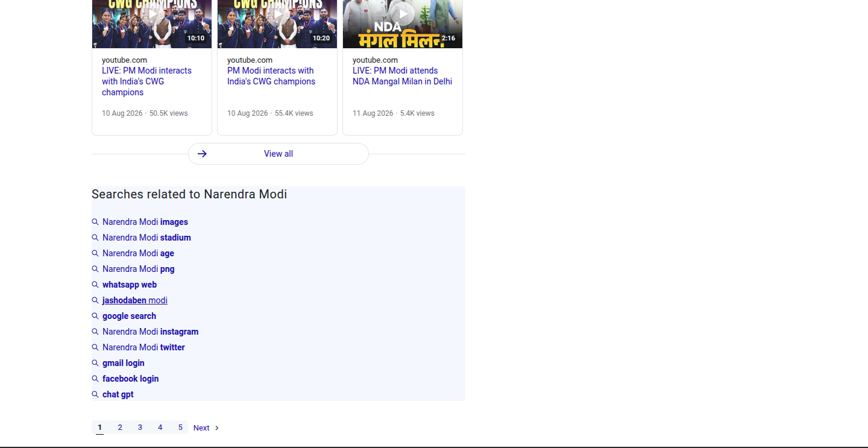This screenshot has height=448, width=868.
Task: Click magnifier icon beside whatsapp web
Action: click(95, 285)
